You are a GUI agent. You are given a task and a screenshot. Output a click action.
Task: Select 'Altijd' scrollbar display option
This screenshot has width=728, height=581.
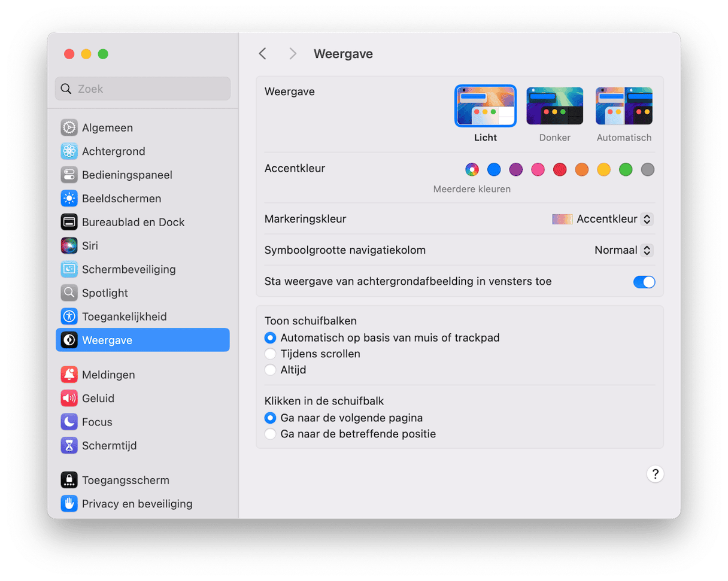271,370
